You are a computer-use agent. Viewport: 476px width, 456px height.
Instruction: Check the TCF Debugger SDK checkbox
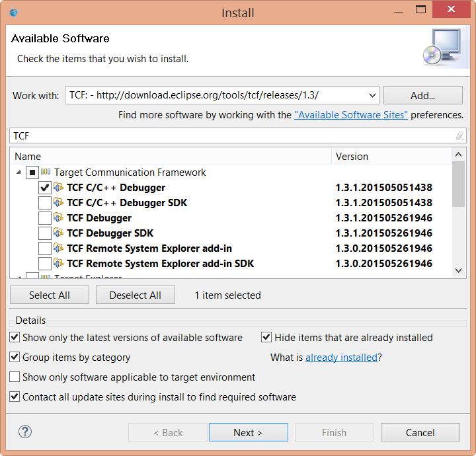coord(45,233)
